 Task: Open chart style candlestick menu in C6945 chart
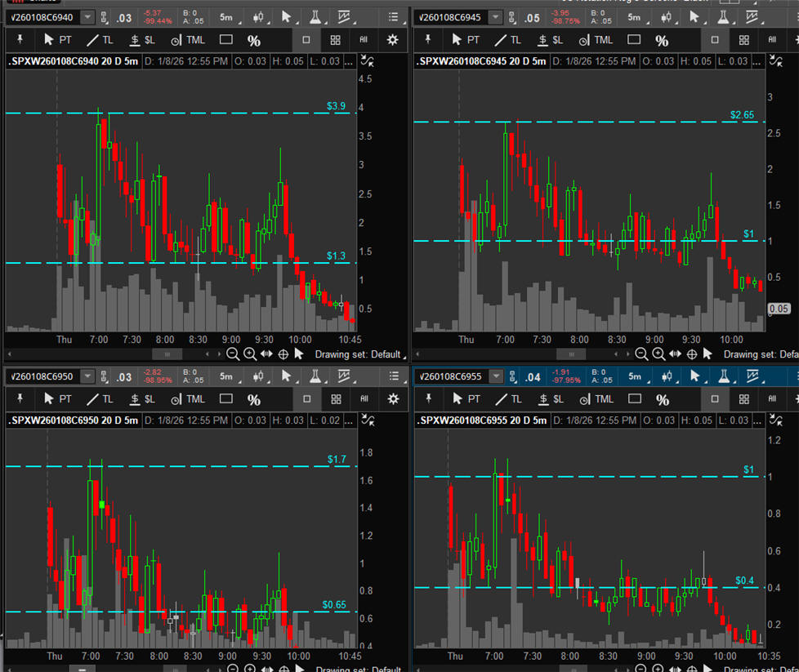click(669, 17)
